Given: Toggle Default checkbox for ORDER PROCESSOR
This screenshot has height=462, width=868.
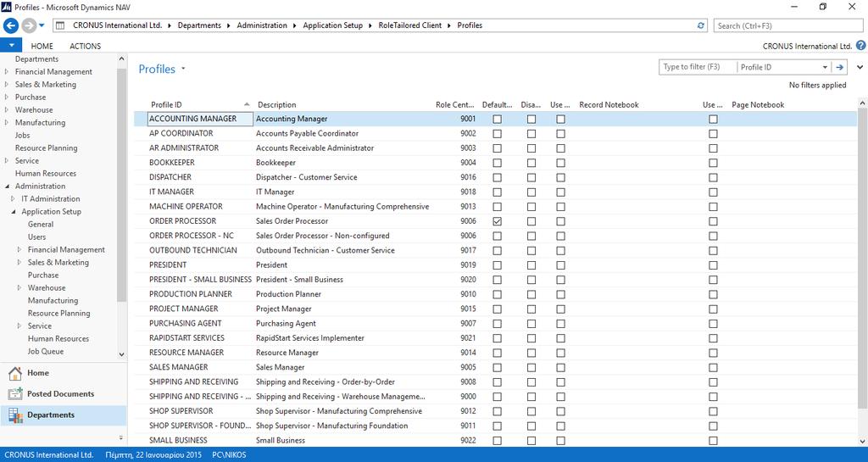Looking at the screenshot, I should point(497,221).
